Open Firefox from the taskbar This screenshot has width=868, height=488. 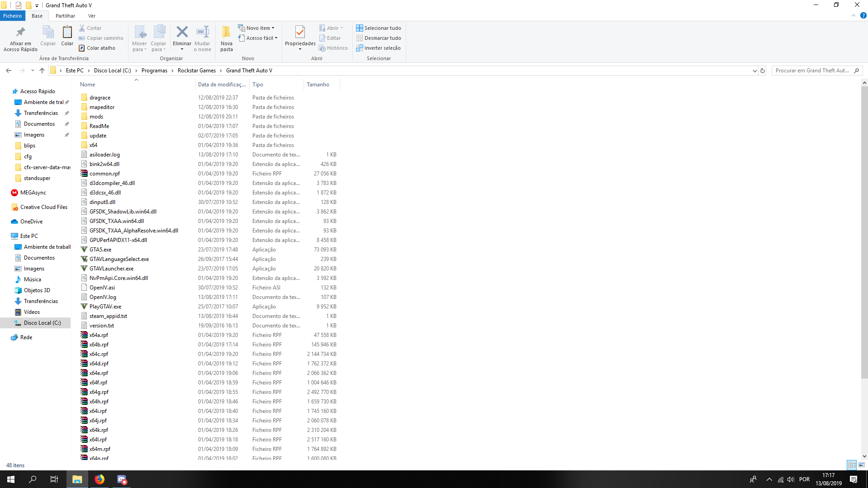[100, 479]
